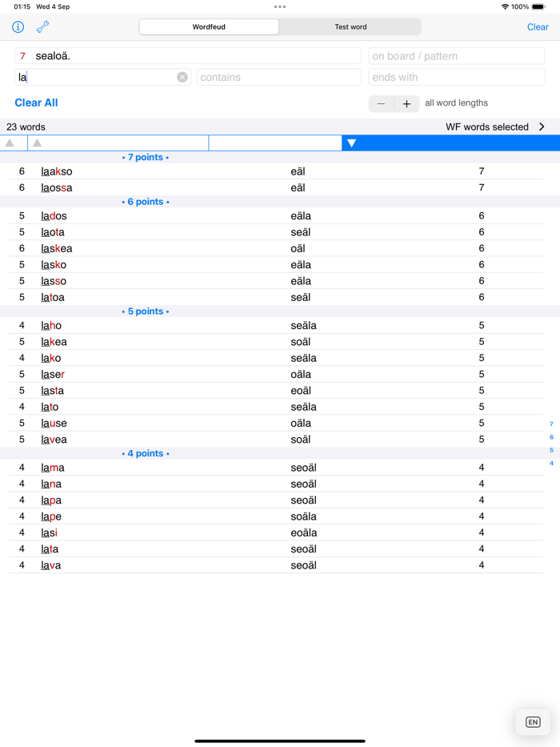Focus the contains field
The height and width of the screenshot is (747, 560).
(278, 77)
